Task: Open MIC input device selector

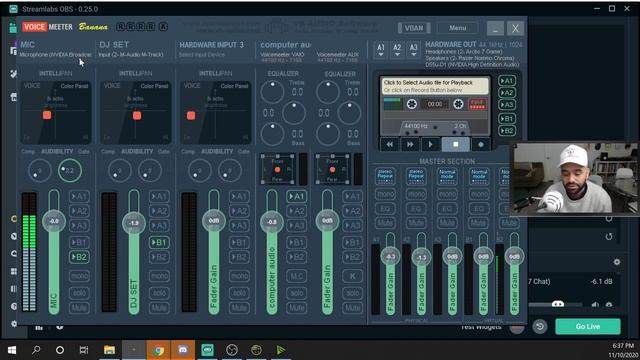Action: click(x=56, y=54)
